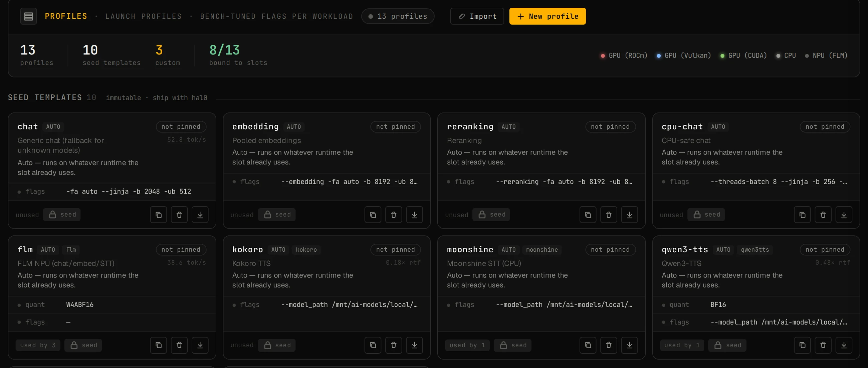Export the embedding profile
The height and width of the screenshot is (368, 868).
click(414, 215)
